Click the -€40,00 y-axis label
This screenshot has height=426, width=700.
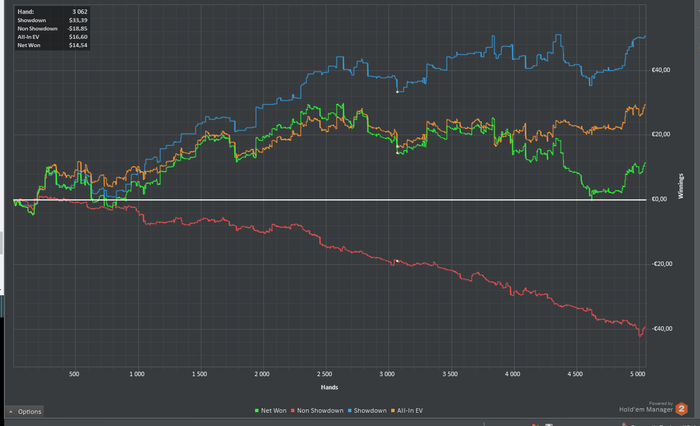[662, 329]
